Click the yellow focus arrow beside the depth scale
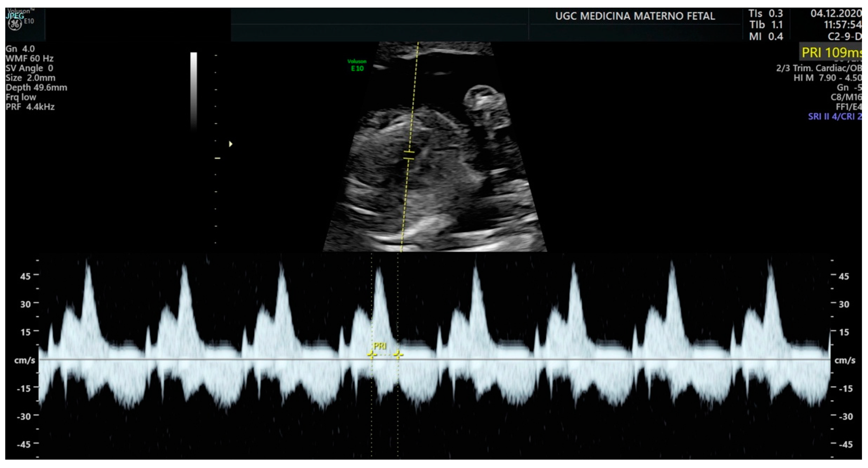 [231, 144]
